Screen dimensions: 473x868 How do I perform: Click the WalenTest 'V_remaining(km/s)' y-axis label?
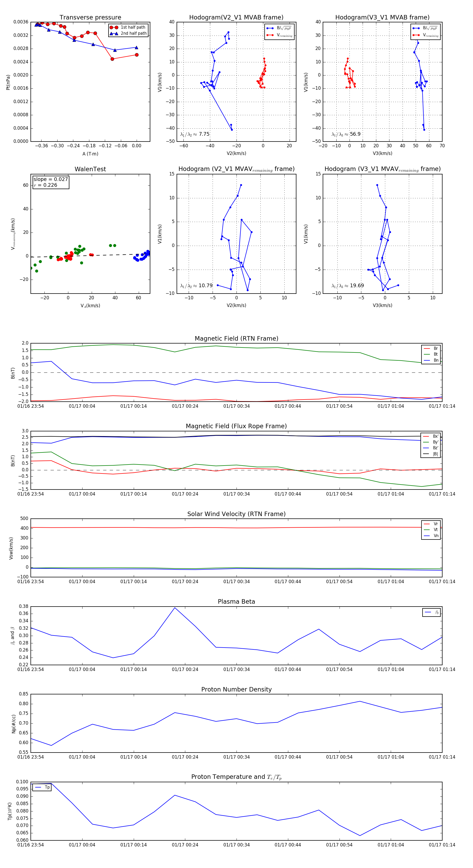pos(13,234)
